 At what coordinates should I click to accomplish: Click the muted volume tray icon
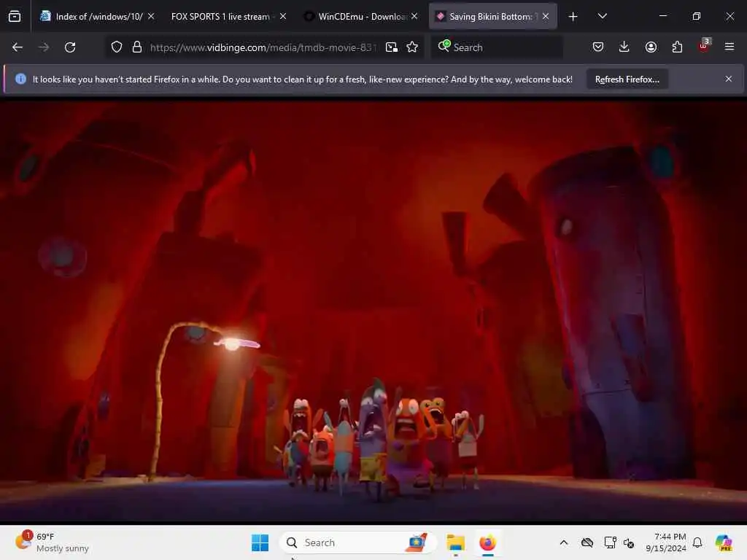pos(629,542)
